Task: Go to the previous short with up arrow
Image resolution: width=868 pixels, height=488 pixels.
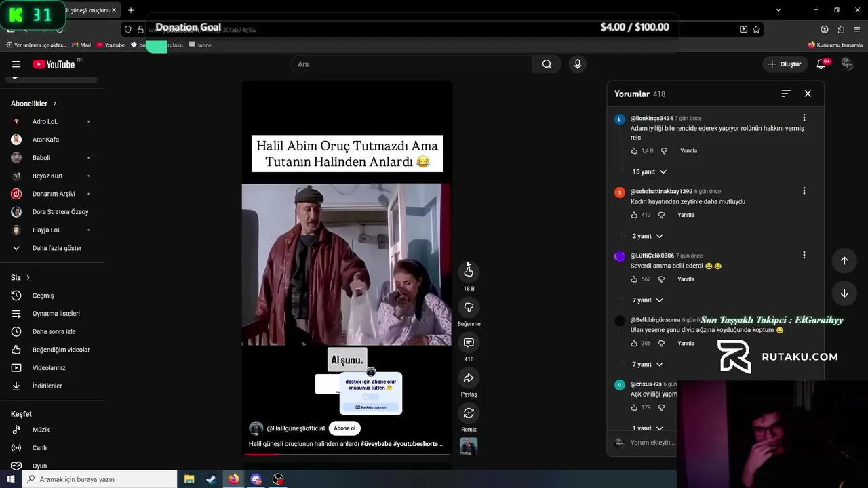Action: [x=844, y=261]
